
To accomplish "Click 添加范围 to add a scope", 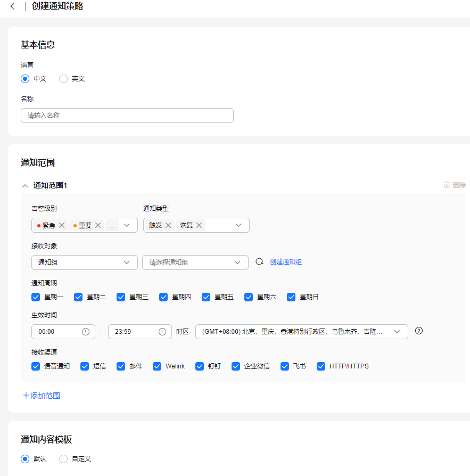I will [x=42, y=396].
